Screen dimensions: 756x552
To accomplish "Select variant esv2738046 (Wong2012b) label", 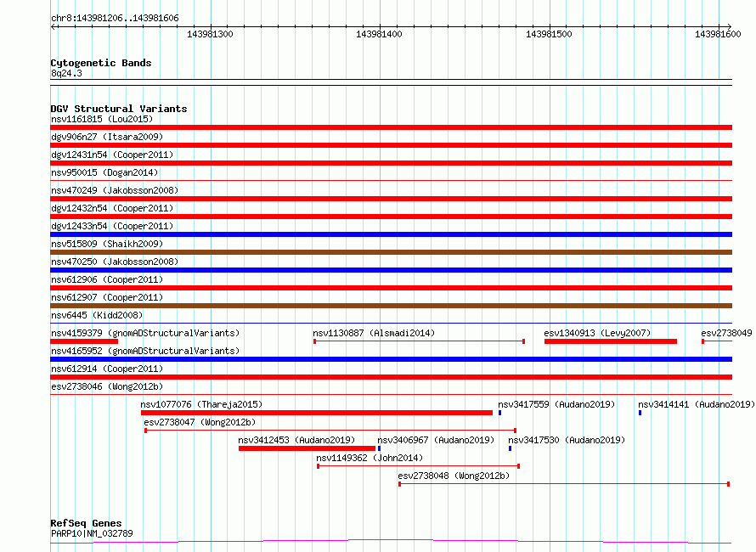I will tap(107, 386).
